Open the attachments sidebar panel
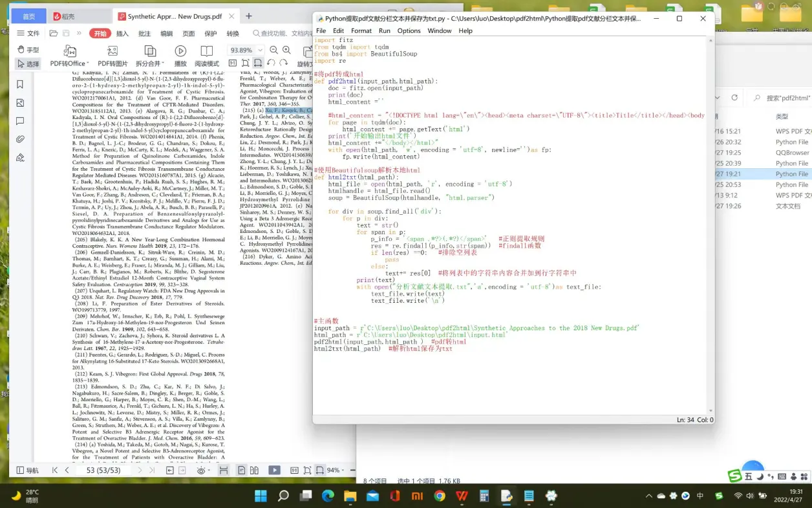Image resolution: width=812 pixels, height=508 pixels. pyautogui.click(x=20, y=139)
